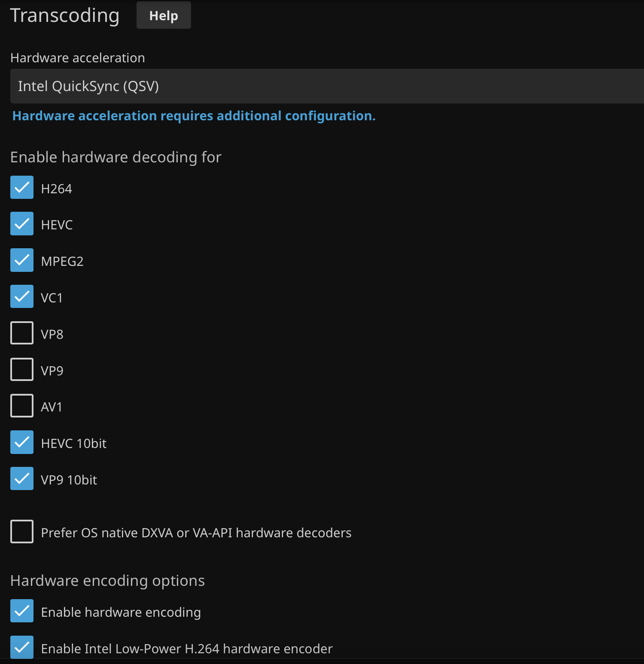
Task: Check the VP9 decoding box
Action: point(22,370)
